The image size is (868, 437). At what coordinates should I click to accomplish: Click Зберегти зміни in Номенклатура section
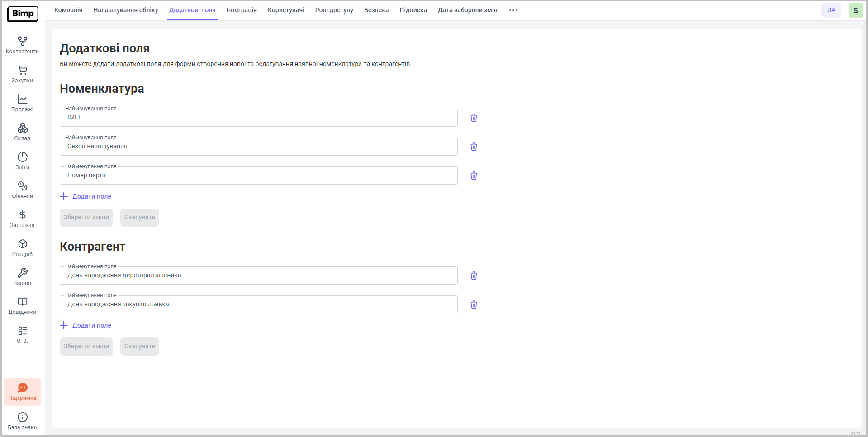pos(86,218)
